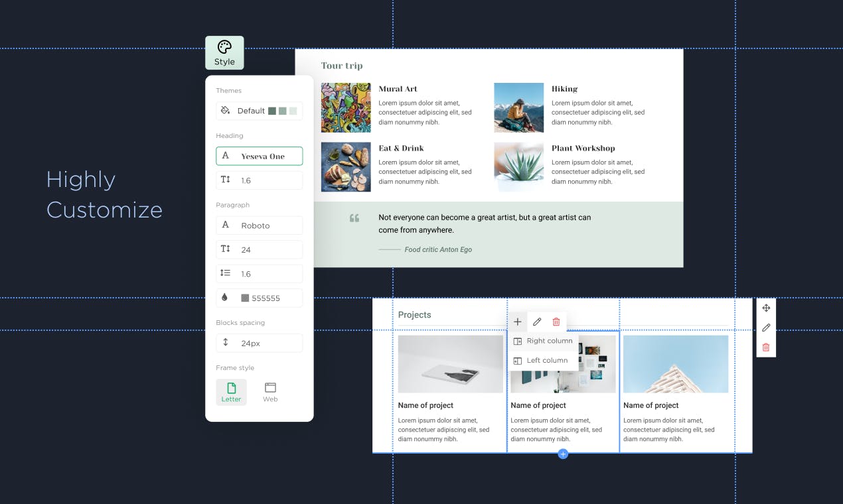Screen dimensions: 843x504
Task: Click the pencil edit icon in right sidebar toolbar
Action: coord(766,328)
